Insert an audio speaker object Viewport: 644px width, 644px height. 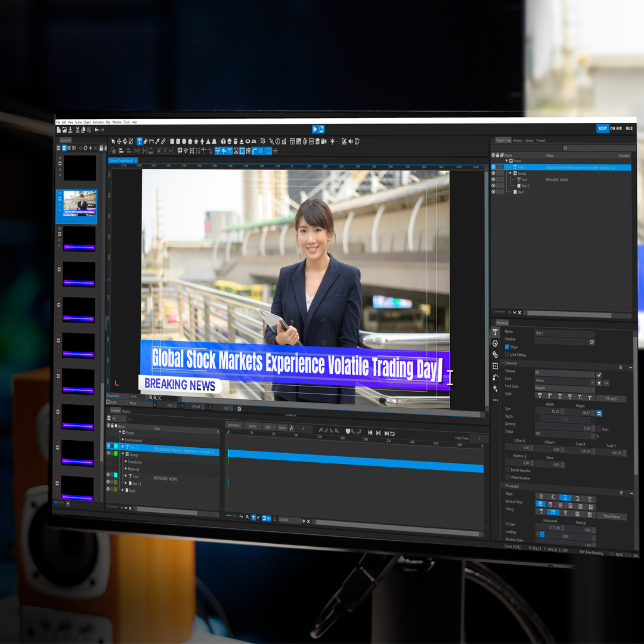point(351,141)
